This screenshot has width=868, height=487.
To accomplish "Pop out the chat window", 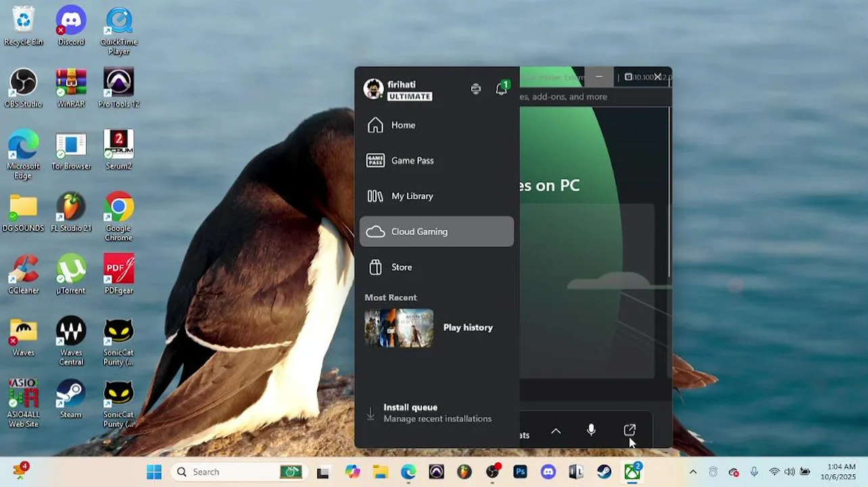I will click(629, 430).
